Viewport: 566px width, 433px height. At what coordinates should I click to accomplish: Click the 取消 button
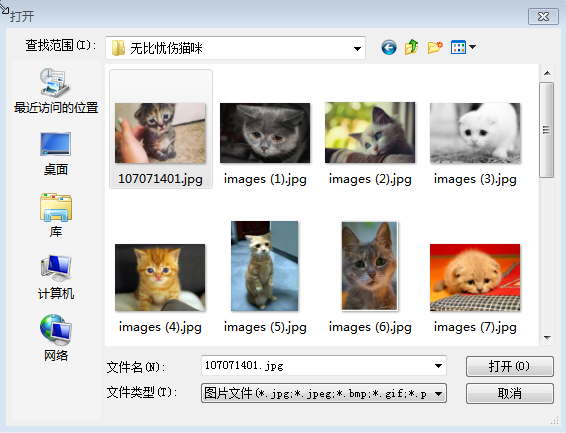coord(509,393)
